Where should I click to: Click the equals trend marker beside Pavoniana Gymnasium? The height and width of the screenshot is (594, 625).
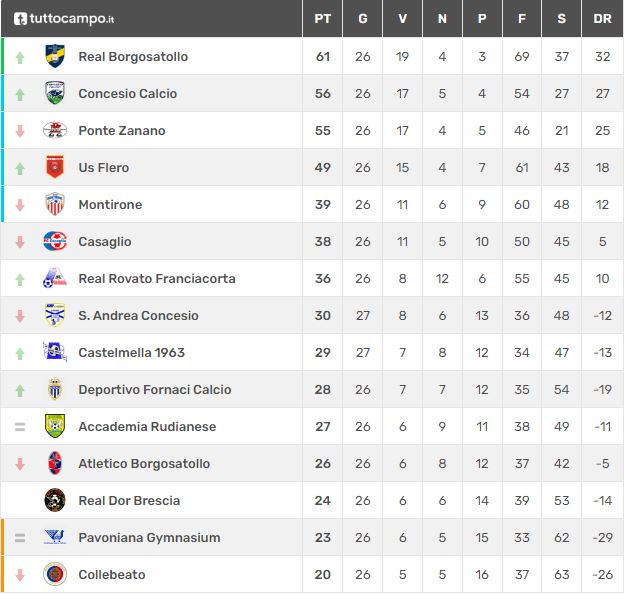(x=20, y=538)
